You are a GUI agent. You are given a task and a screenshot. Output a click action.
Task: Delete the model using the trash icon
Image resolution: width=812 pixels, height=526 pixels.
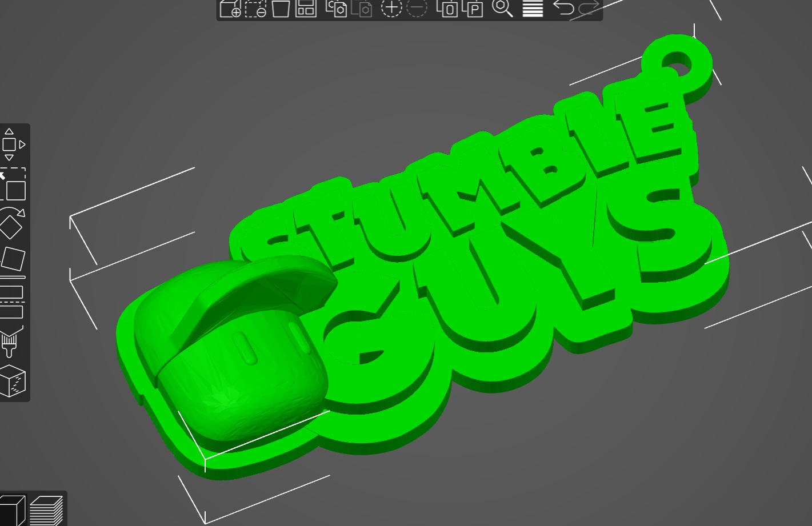click(x=281, y=9)
